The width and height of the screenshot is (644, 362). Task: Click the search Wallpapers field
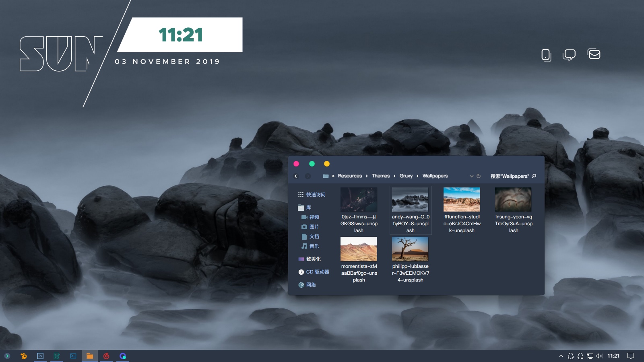click(510, 176)
